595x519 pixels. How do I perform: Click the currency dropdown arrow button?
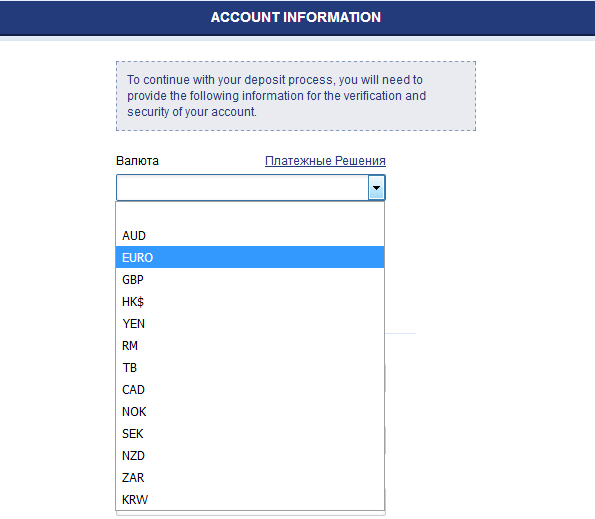click(376, 187)
